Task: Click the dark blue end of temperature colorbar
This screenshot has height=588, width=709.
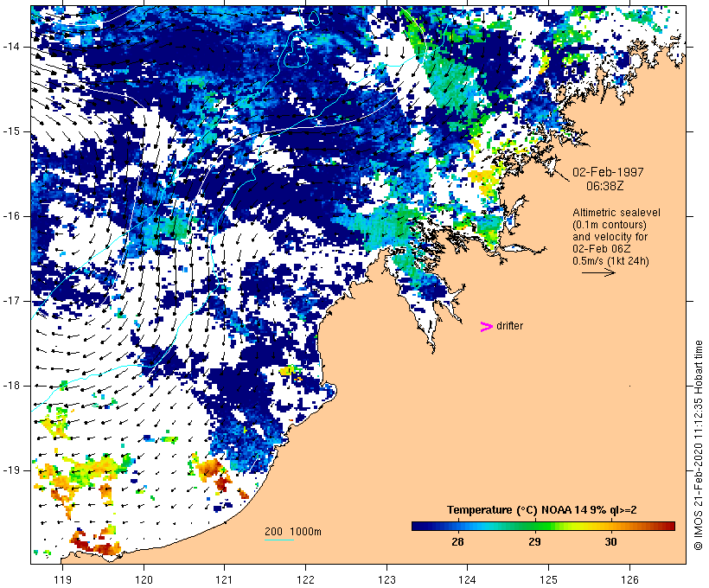Action: tap(420, 526)
